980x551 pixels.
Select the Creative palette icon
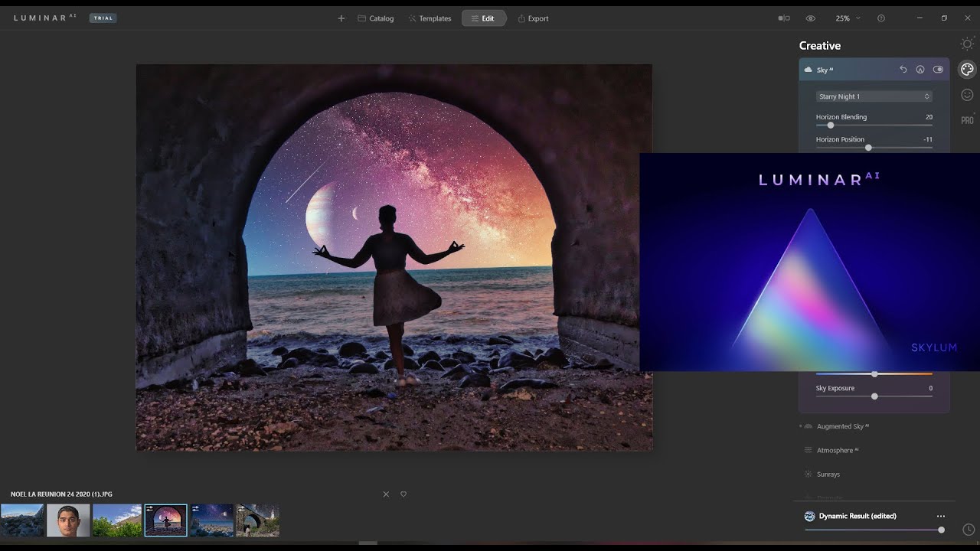(967, 70)
